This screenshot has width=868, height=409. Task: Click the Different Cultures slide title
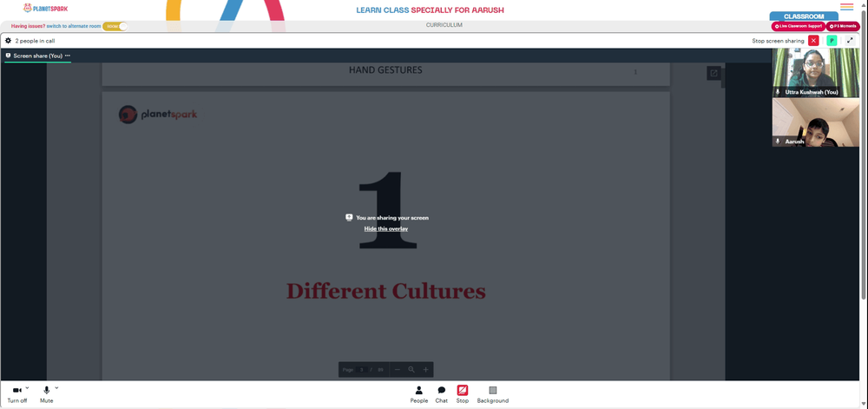(x=386, y=291)
